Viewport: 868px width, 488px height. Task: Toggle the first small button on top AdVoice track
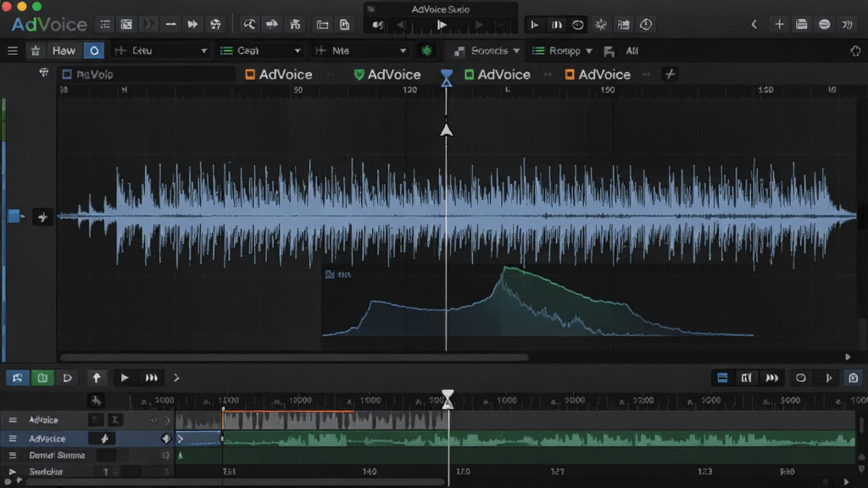95,420
